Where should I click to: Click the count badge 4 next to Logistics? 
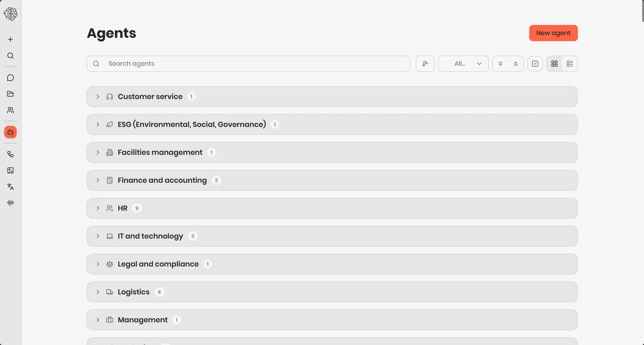(159, 292)
